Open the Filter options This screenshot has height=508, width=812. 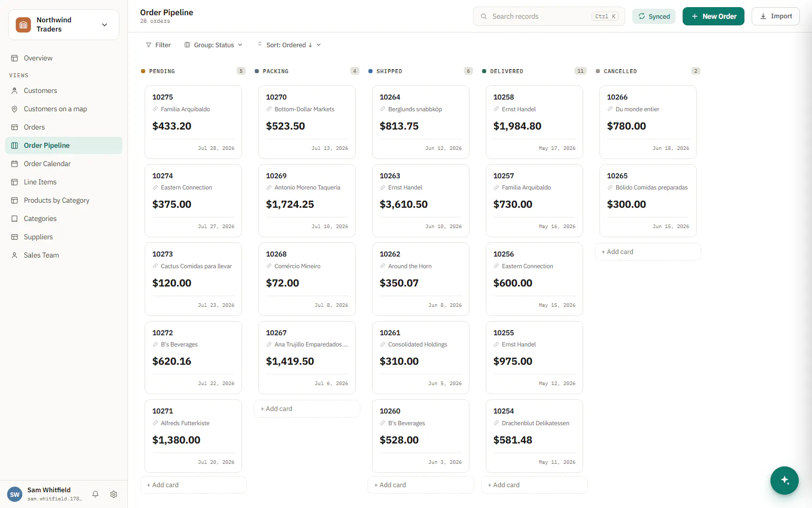pyautogui.click(x=158, y=45)
